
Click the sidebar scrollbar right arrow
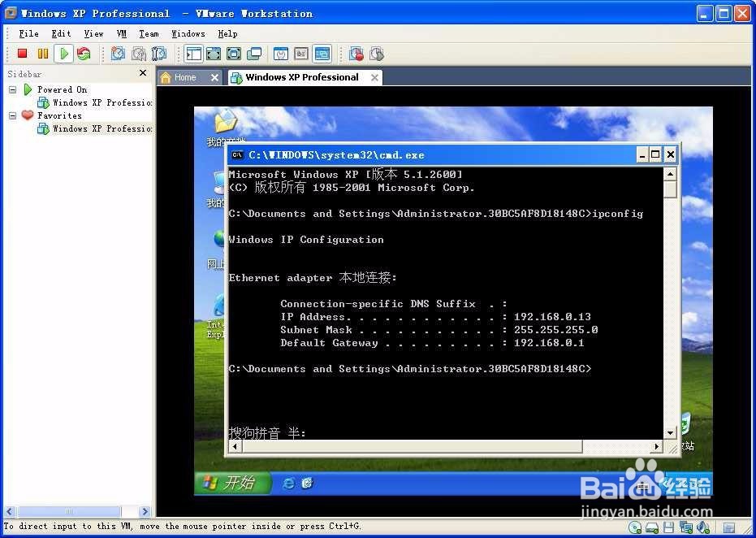(x=145, y=511)
